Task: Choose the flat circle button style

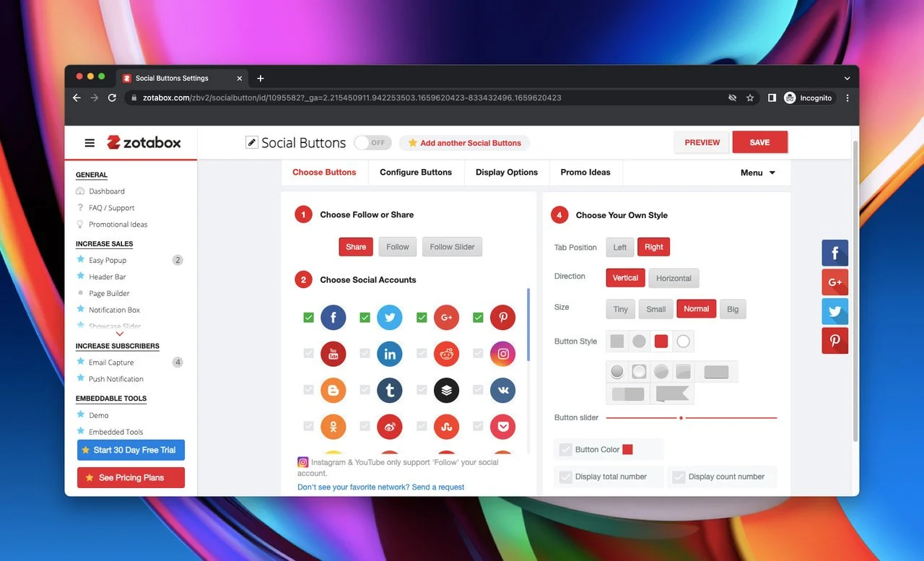Action: tap(639, 341)
